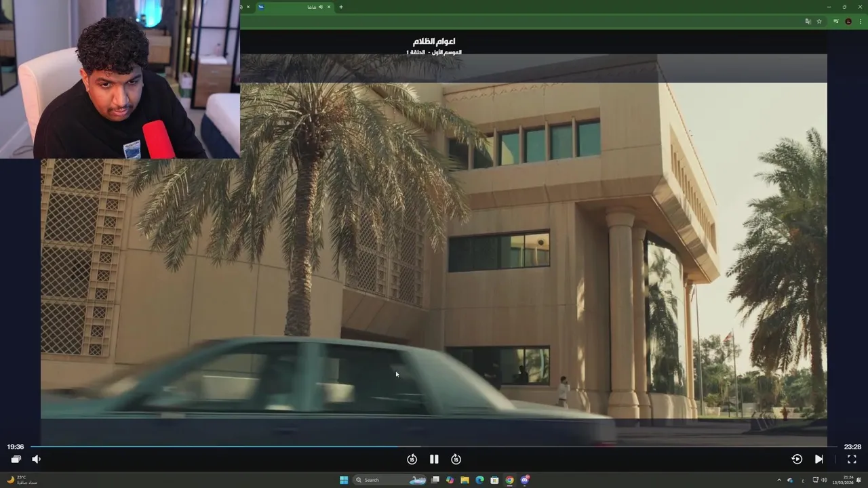Click the video frame area

(434, 251)
